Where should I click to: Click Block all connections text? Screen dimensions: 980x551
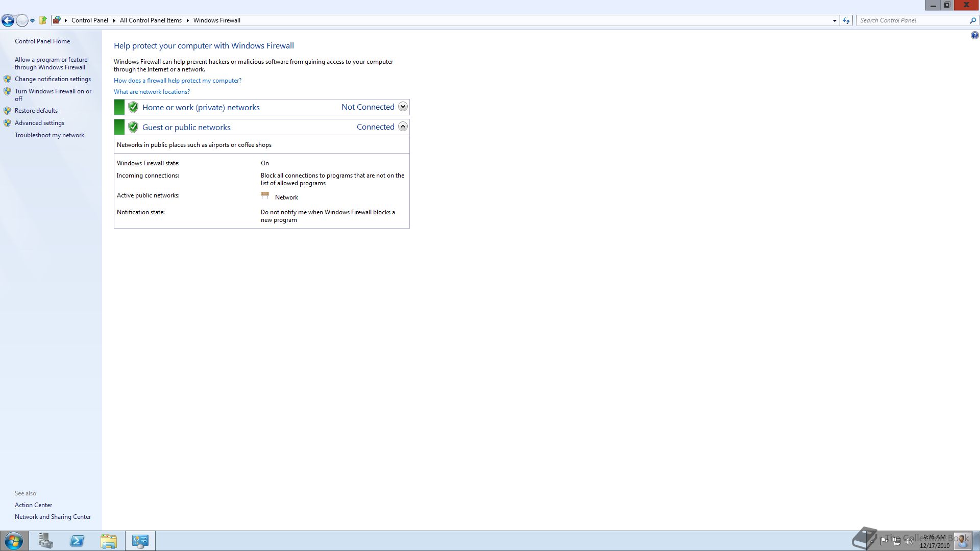[332, 179]
